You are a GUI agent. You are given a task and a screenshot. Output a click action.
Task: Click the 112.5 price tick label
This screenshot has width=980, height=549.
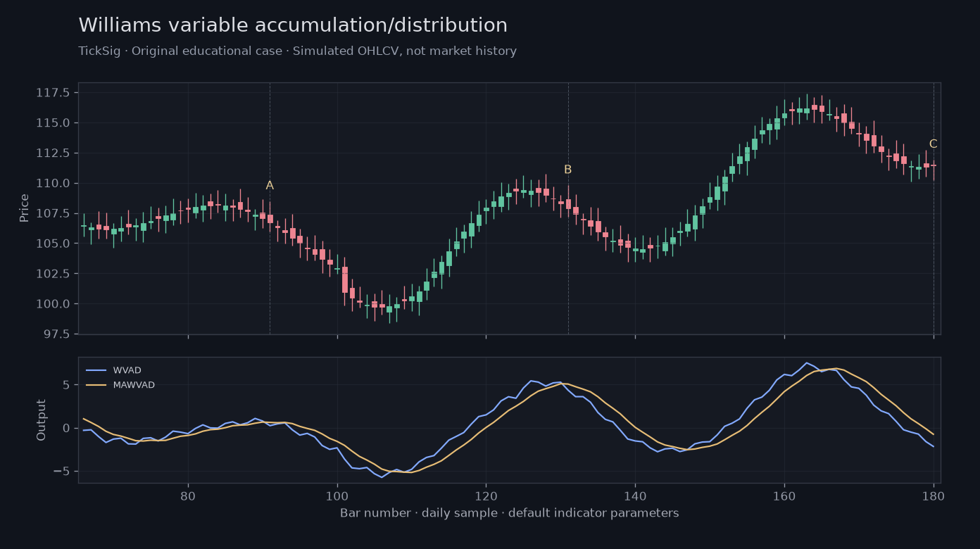point(54,153)
